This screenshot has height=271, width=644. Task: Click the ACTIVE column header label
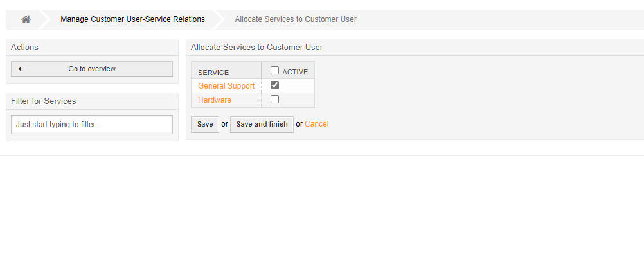[295, 72]
